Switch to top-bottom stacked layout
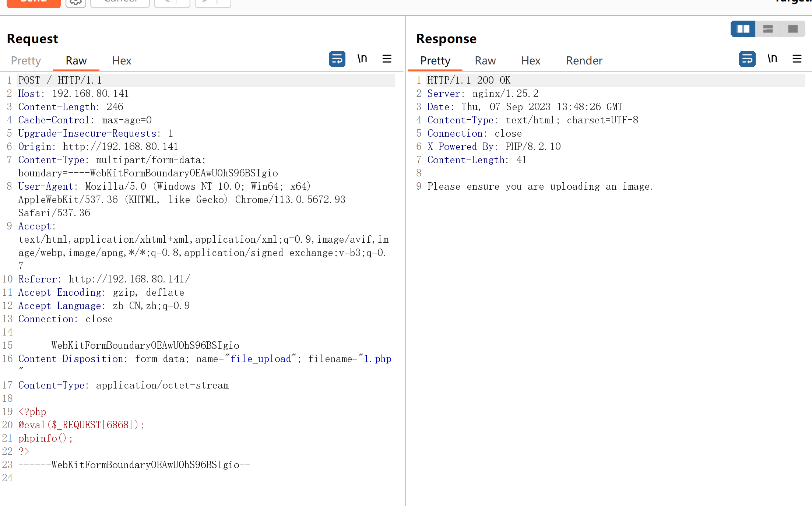The width and height of the screenshot is (812, 506). point(768,29)
